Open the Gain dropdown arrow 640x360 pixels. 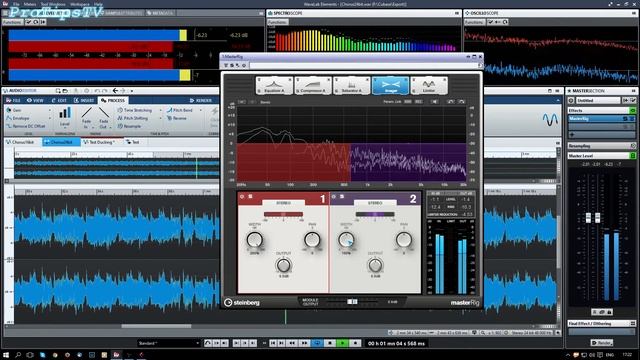pyautogui.click(x=50, y=110)
